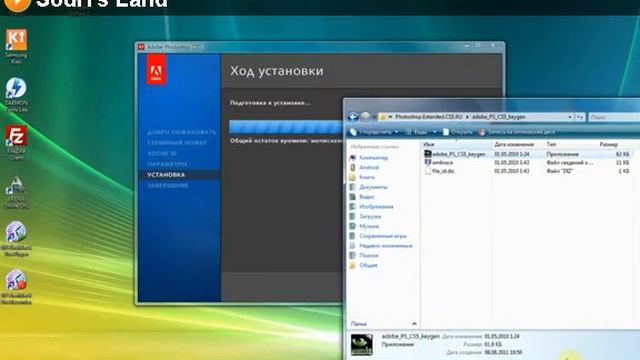Launch DAEMON Tools Lite from the desktop
The image size is (640, 360).
tap(16, 94)
